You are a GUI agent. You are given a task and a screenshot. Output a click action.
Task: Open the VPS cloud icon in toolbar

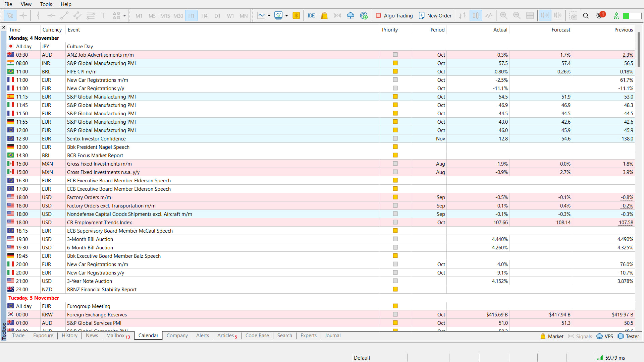pos(351,15)
